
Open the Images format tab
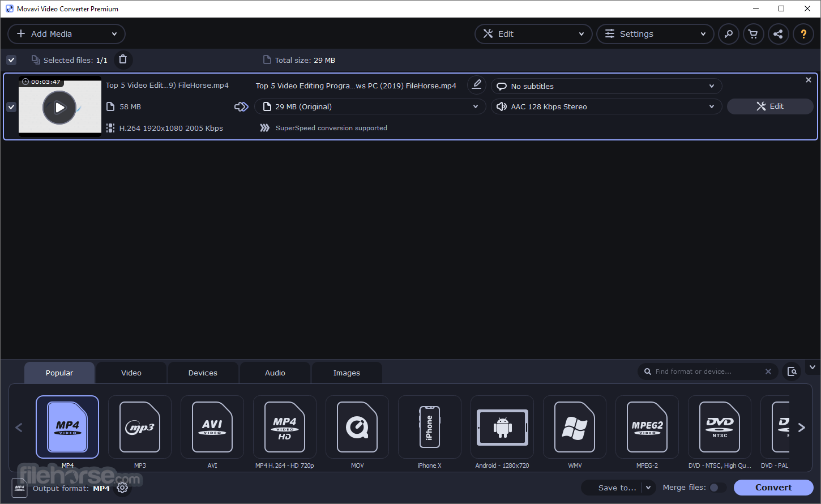[347, 372]
